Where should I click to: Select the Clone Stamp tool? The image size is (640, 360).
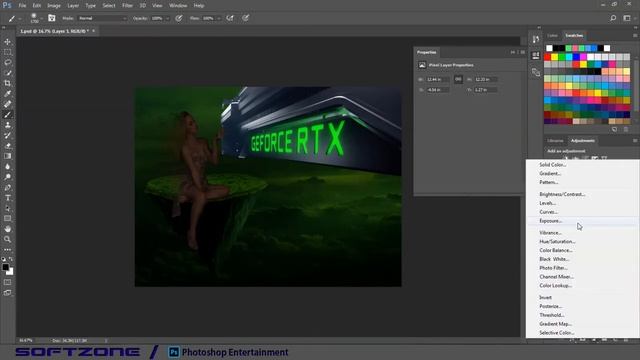[7, 125]
